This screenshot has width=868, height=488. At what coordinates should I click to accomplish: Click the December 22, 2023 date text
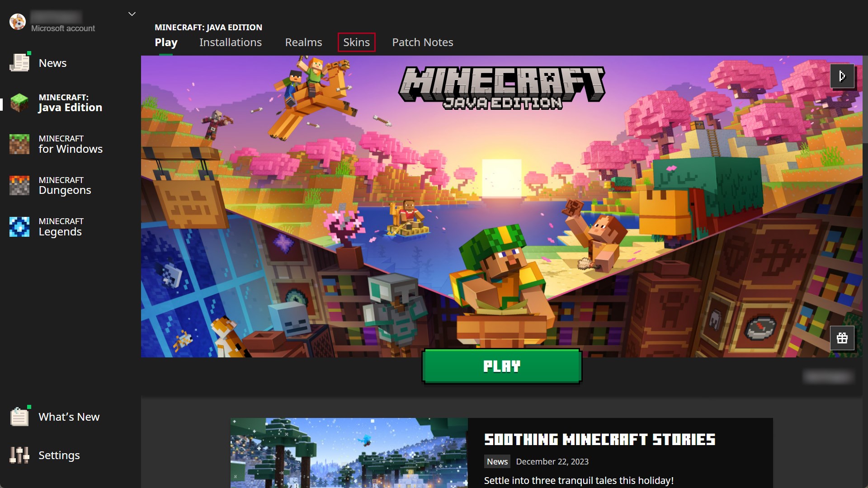click(552, 461)
